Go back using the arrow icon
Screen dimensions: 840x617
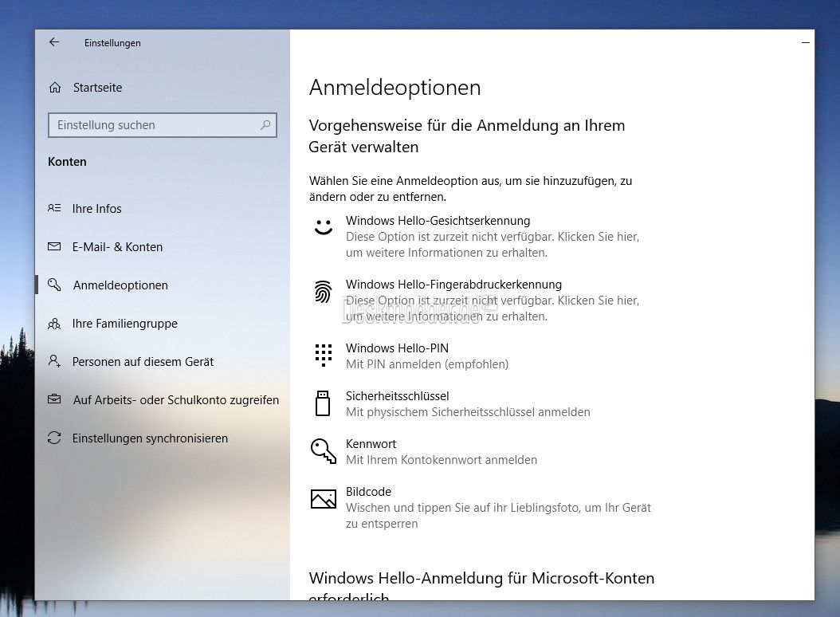54,42
